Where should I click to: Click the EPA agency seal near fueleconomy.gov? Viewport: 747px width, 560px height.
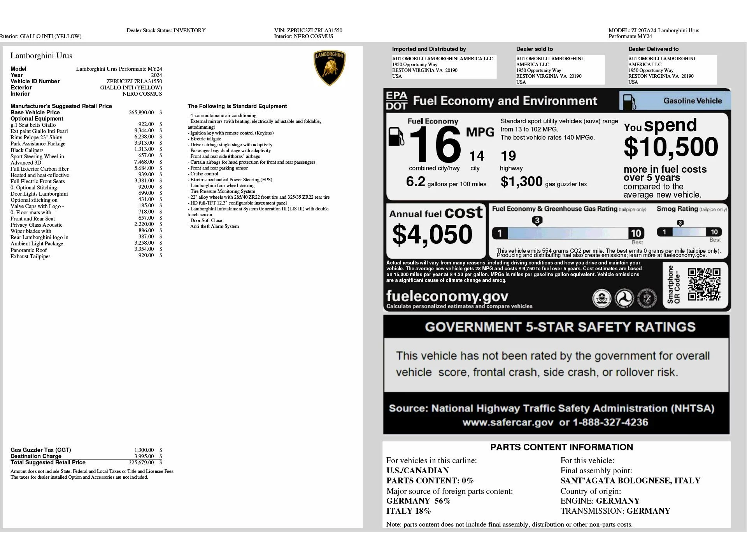coord(603,299)
